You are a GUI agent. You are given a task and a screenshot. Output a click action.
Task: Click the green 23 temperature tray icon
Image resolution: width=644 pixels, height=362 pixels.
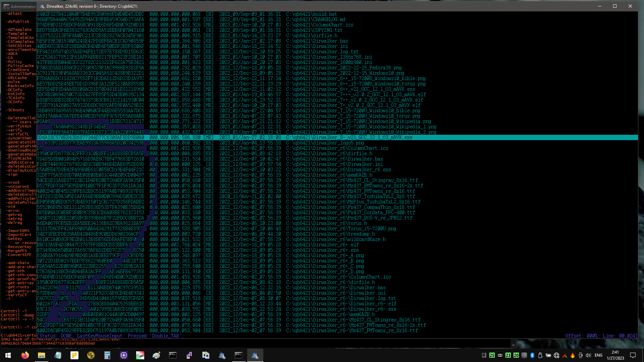pos(508,355)
